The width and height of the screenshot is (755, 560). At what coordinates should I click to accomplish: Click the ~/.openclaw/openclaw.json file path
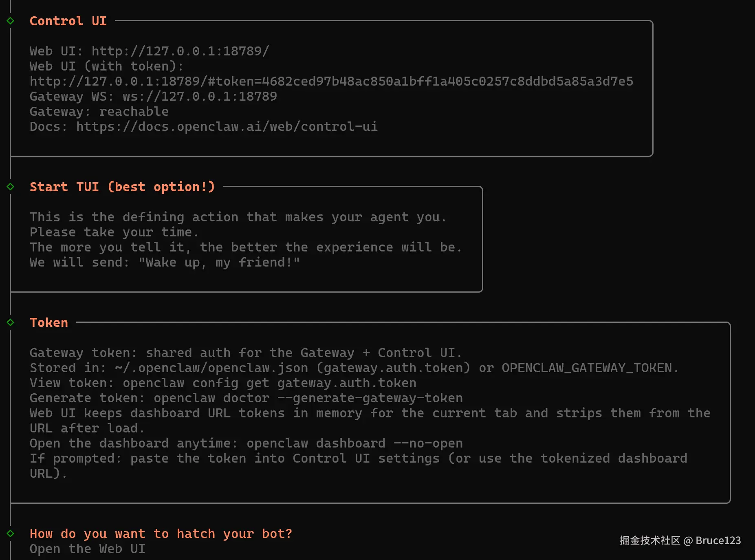(211, 368)
